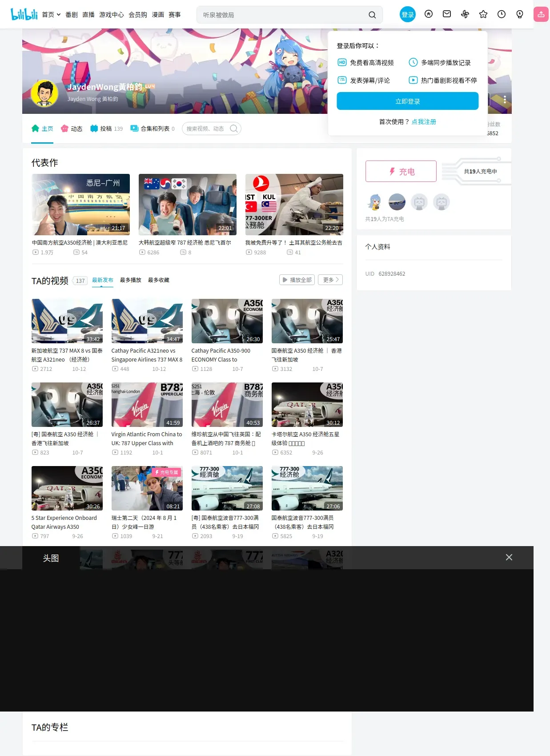Viewport: 550px width, 756px height.
Task: Open the Turkish Airlines 22:20 thumbnail
Action: pyautogui.click(x=294, y=204)
